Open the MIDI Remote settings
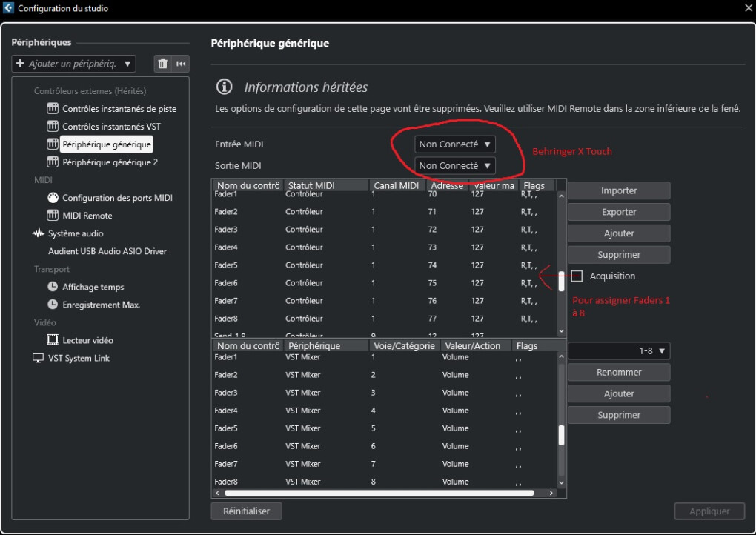This screenshot has height=535, width=756. tap(87, 216)
